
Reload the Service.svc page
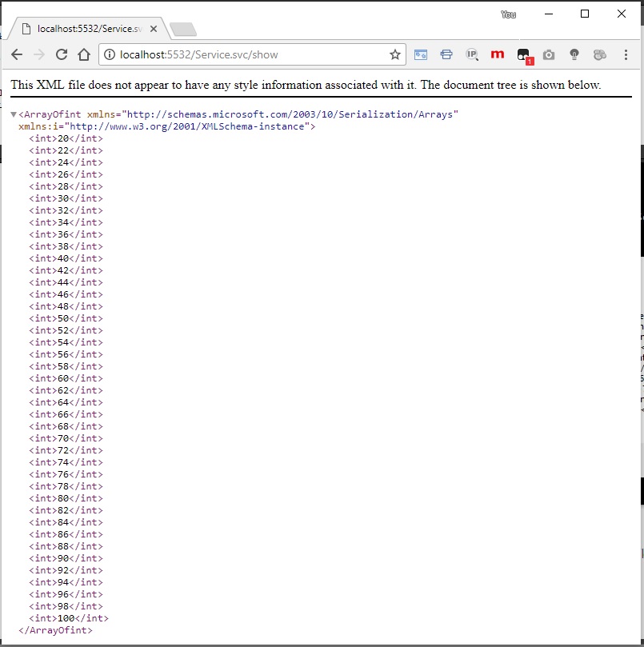(x=62, y=55)
